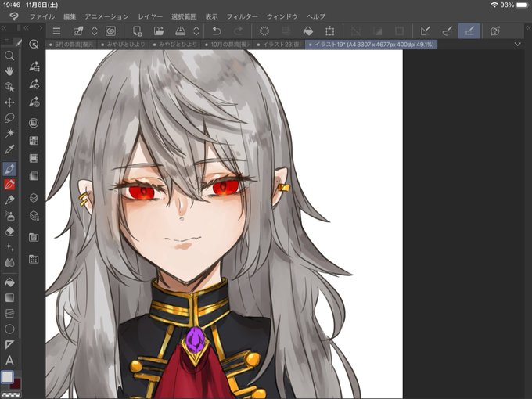
Task: Click the Redo arrow
Action: (239, 31)
